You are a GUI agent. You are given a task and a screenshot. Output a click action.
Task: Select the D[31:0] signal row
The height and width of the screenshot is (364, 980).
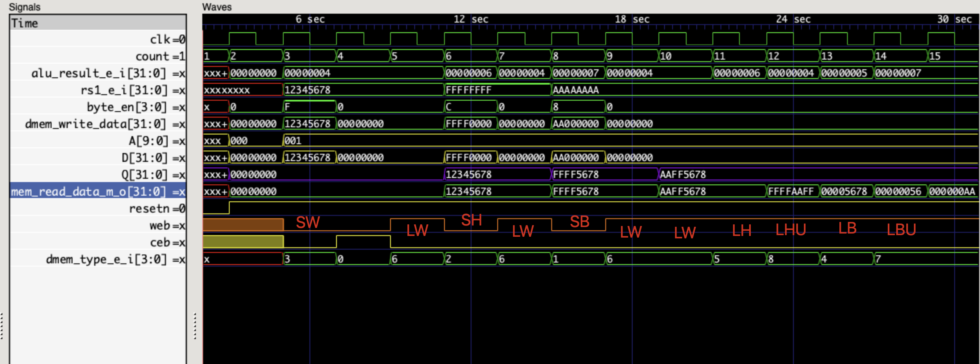pos(98,158)
